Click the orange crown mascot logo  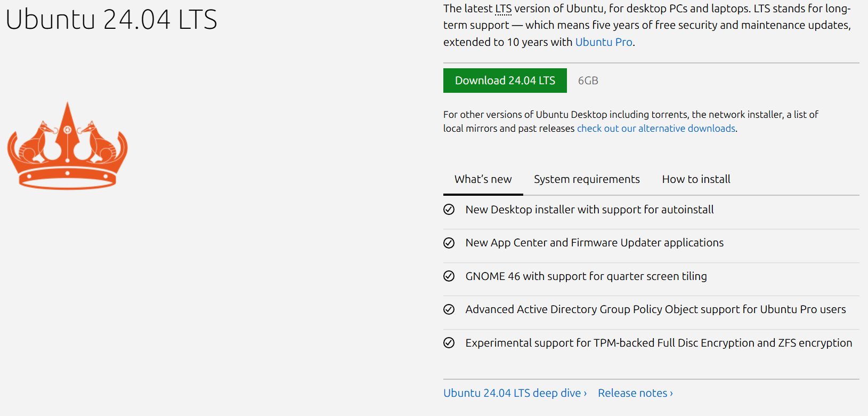pyautogui.click(x=67, y=146)
